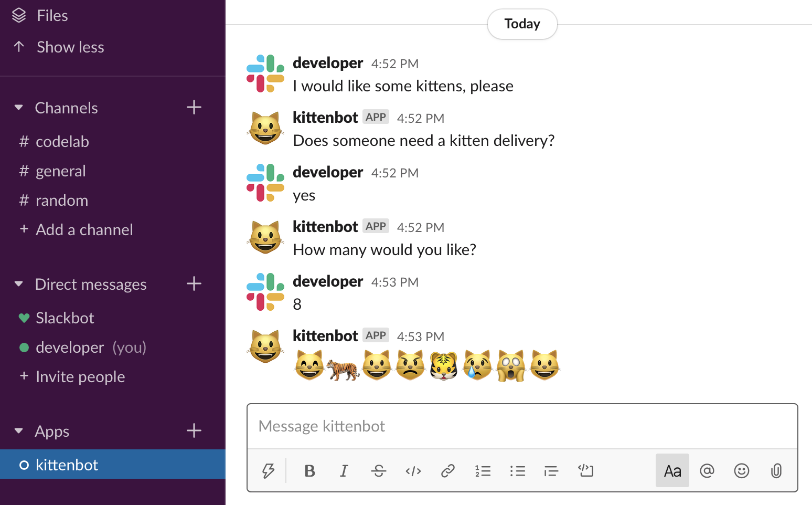Viewport: 812px width, 505px height.
Task: Toggle the Aa formatting toolbar
Action: point(672,471)
